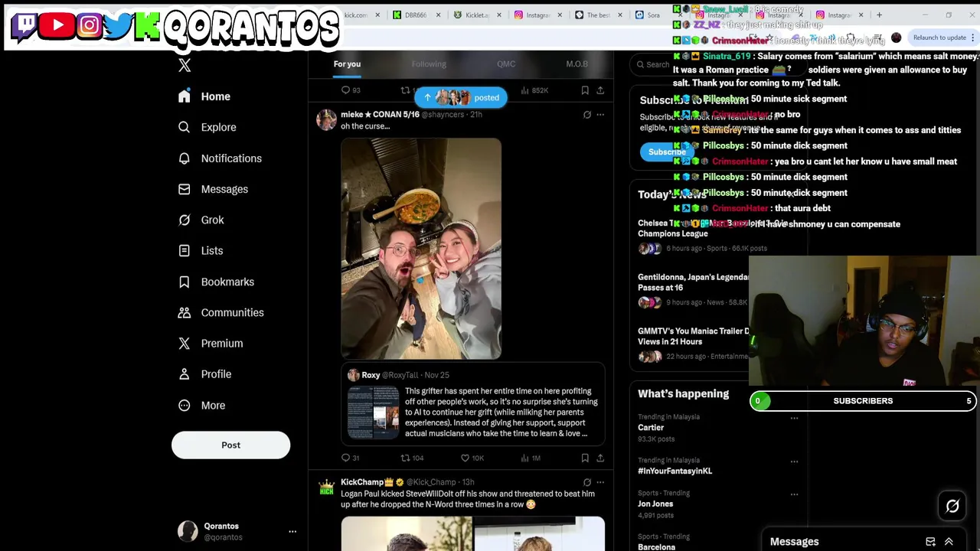Open the trending topic Cartier
The image size is (980, 551).
pos(651,428)
